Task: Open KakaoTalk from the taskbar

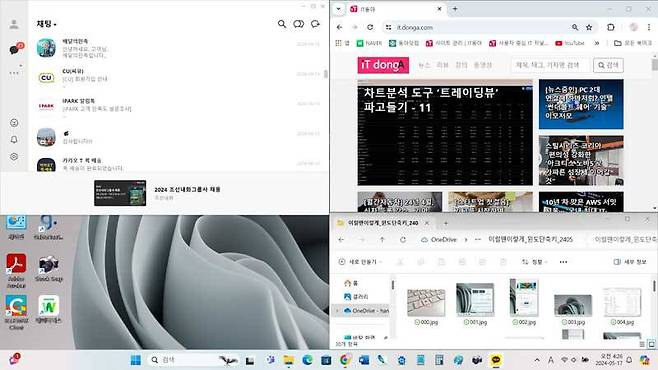Action: (x=496, y=360)
